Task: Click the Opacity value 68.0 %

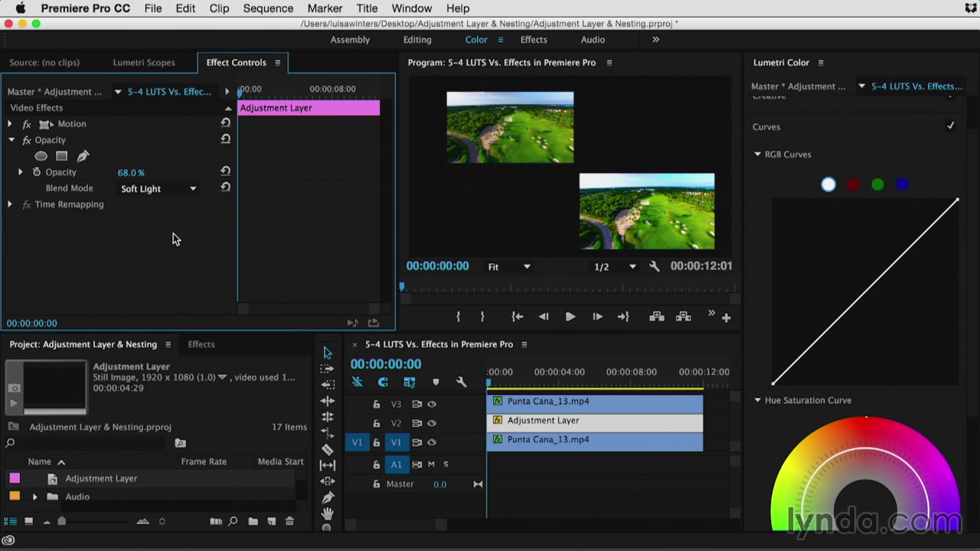Action: tap(131, 173)
